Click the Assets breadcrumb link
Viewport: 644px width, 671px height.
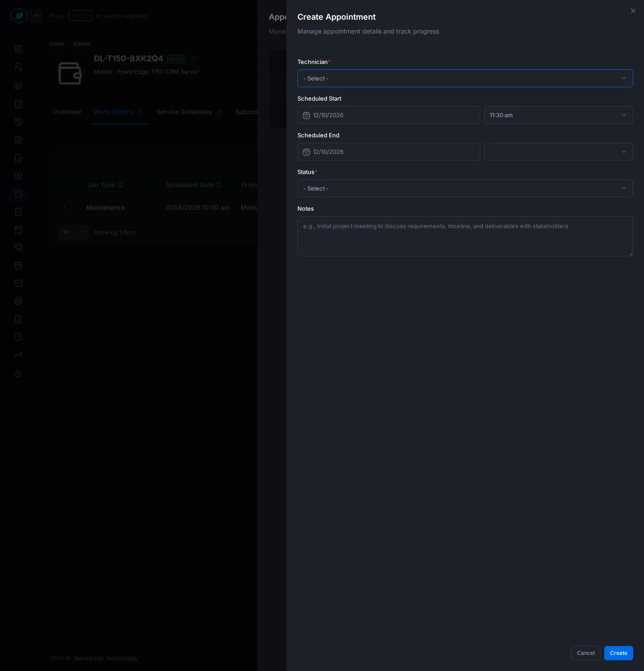point(82,44)
